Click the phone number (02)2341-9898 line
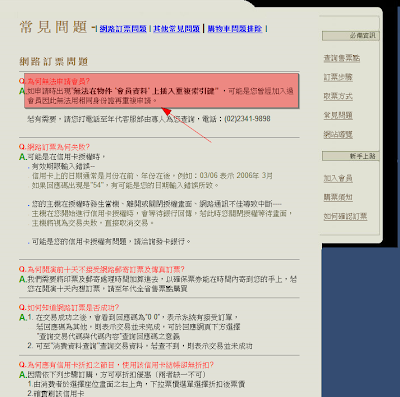The width and height of the screenshot is (400, 397). click(149, 119)
